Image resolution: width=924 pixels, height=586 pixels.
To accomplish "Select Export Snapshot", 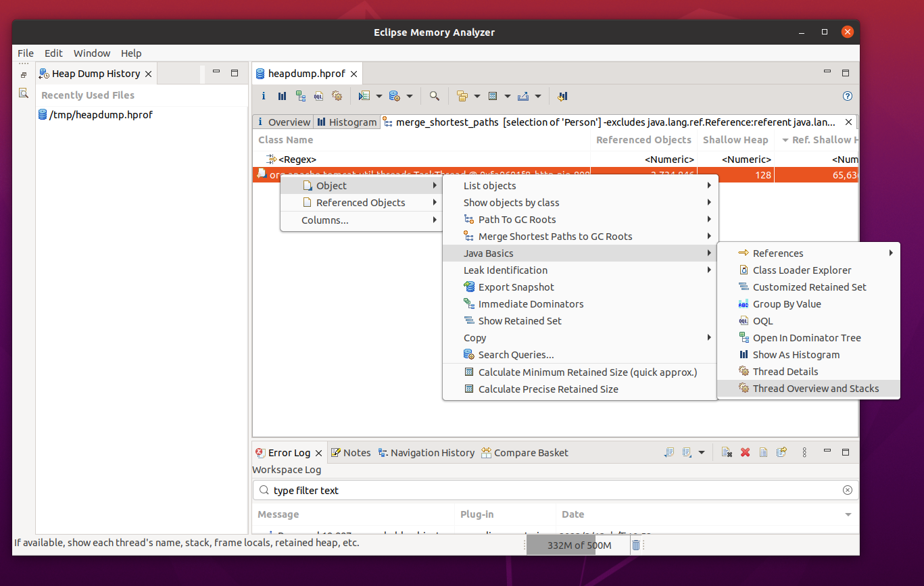I will click(579, 287).
